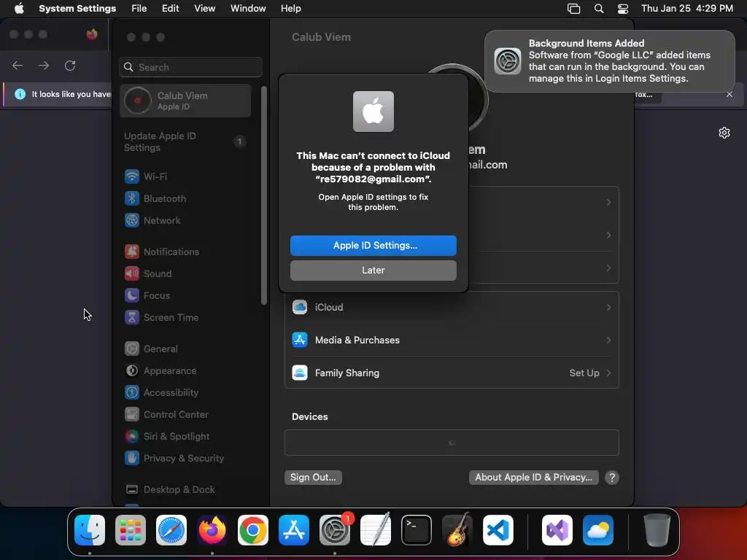This screenshot has height=560, width=747.
Task: Open Google Chrome from the Dock
Action: coord(253,530)
